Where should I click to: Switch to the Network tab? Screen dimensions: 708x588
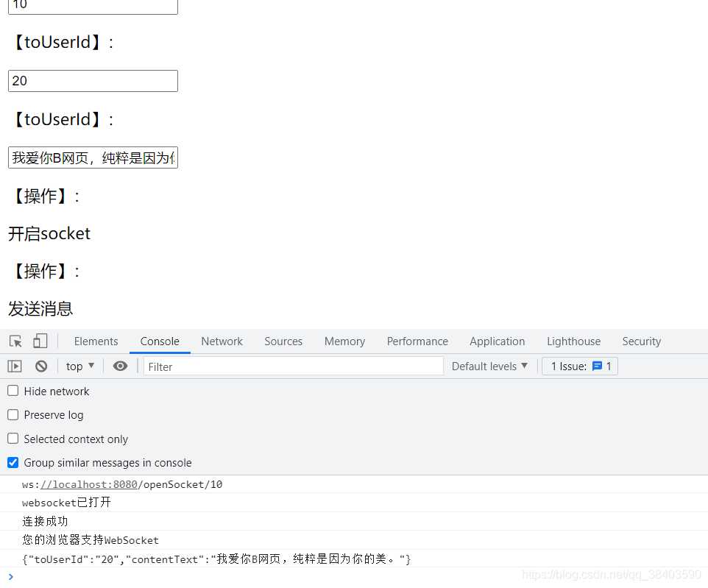click(x=222, y=341)
